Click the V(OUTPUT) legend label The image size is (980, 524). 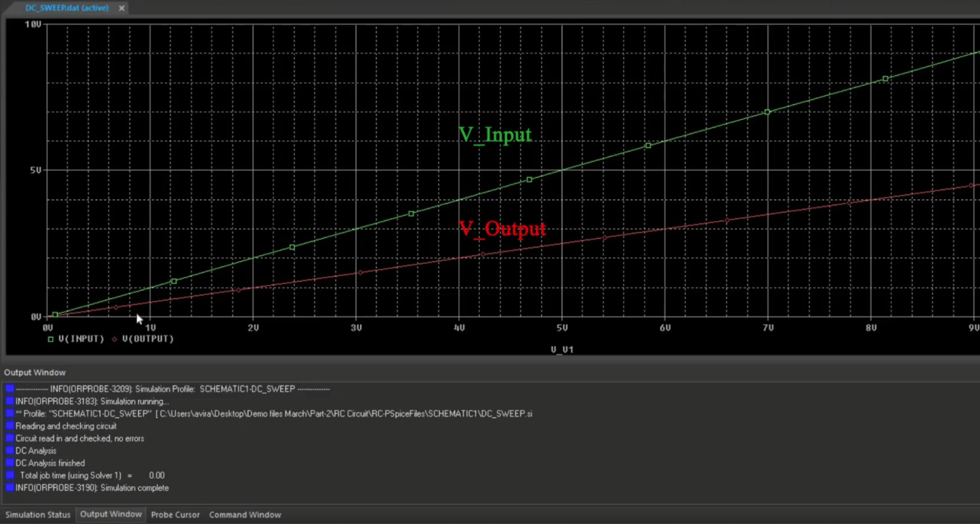pyautogui.click(x=148, y=339)
